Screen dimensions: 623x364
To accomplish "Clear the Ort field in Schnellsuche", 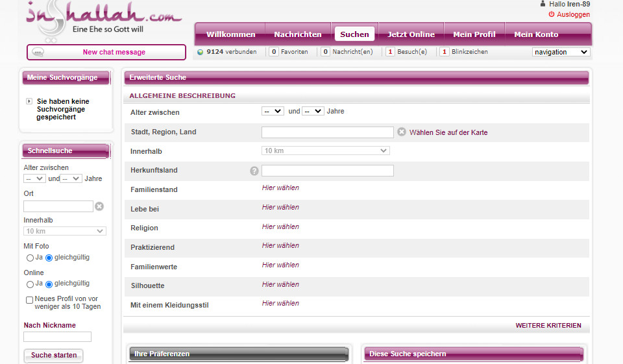I will [99, 206].
